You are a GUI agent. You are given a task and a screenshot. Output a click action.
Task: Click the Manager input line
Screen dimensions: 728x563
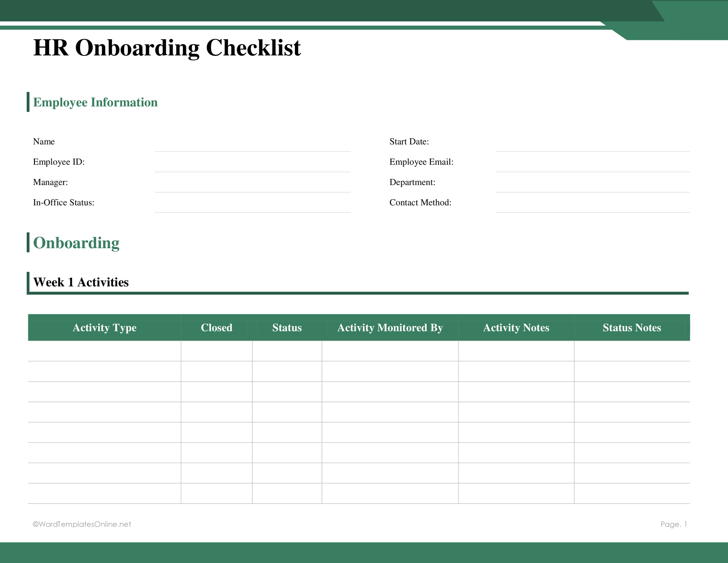coord(252,183)
